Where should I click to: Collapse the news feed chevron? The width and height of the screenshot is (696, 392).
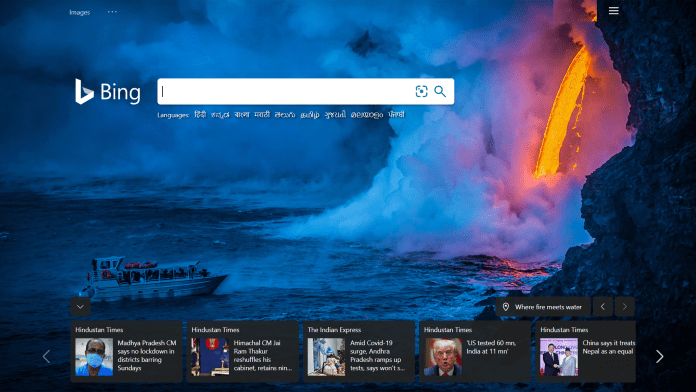click(x=80, y=307)
